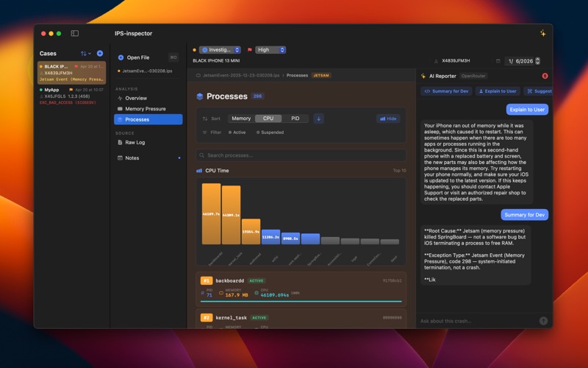The height and width of the screenshot is (368, 588).
Task: Select the BLACK IP... case row
Action: [x=71, y=72]
